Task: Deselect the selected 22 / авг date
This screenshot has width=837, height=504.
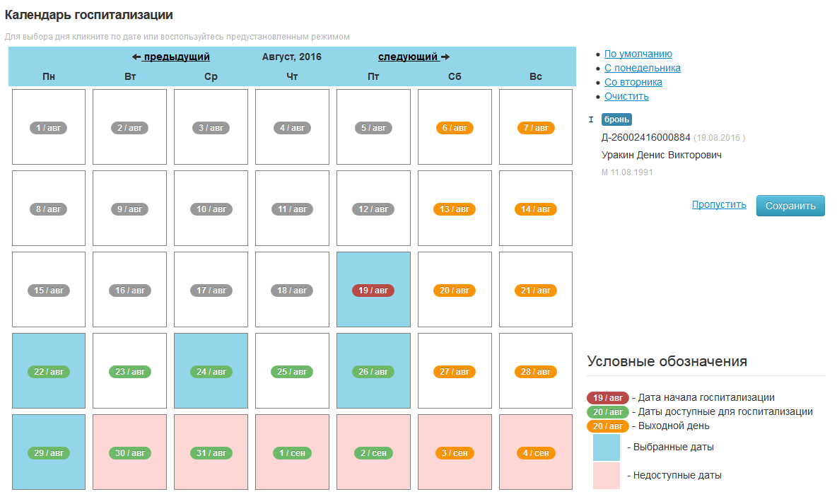Action: (x=49, y=371)
